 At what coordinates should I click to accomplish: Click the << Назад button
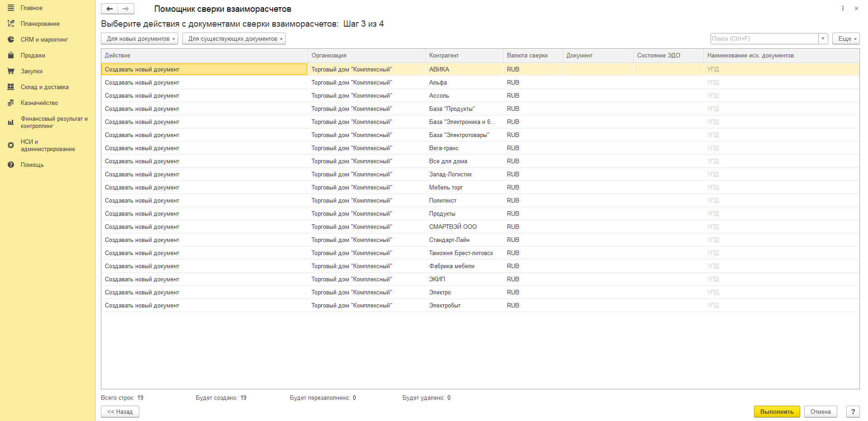[120, 412]
